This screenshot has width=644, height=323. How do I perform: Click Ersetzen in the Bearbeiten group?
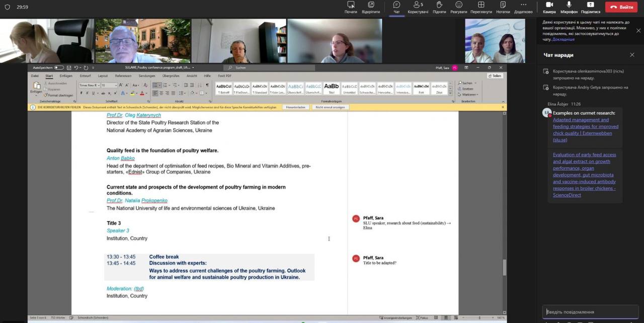(466, 89)
